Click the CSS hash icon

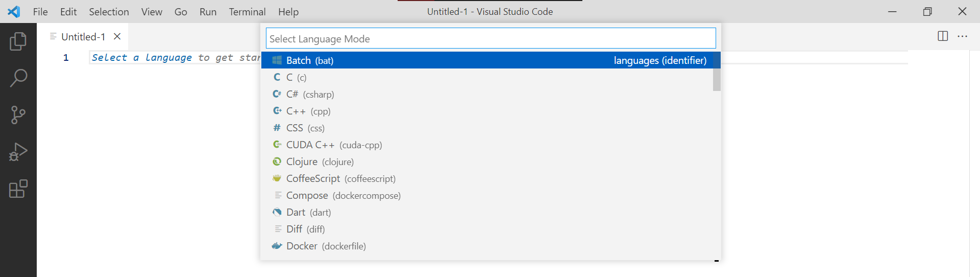pos(277,128)
